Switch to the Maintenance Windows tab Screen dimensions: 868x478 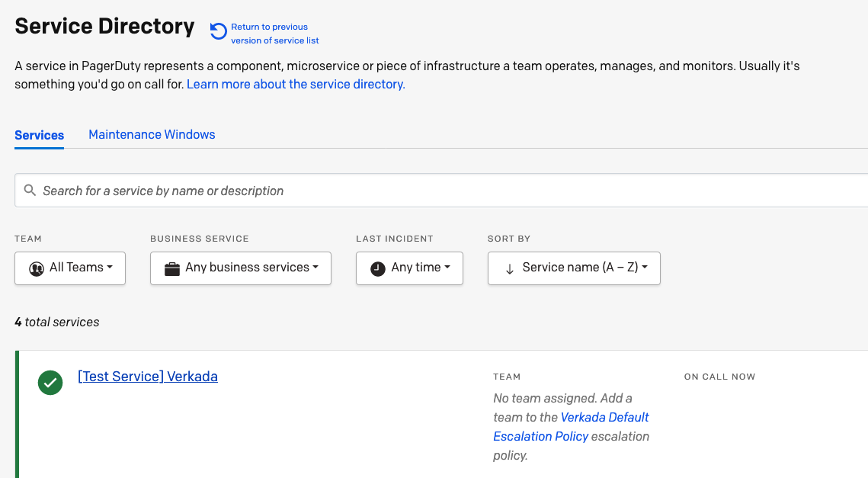(x=152, y=134)
